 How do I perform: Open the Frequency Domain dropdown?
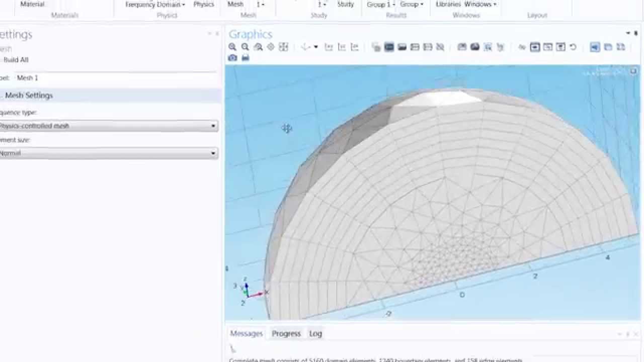coord(155,4)
